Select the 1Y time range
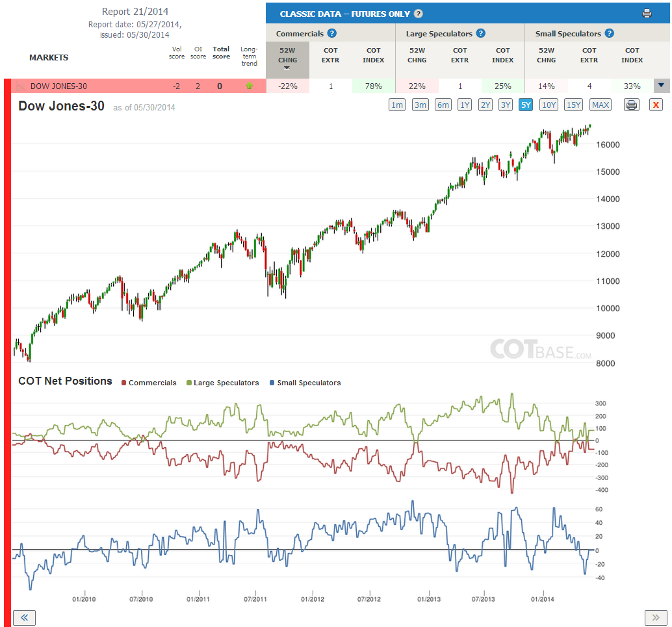Viewport: 672px width, 627px height. (465, 105)
